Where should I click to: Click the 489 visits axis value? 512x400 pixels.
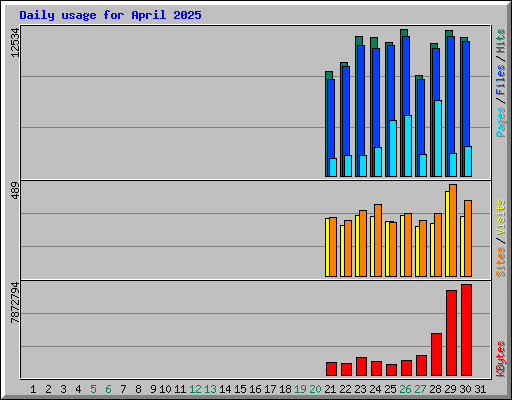click(x=15, y=190)
